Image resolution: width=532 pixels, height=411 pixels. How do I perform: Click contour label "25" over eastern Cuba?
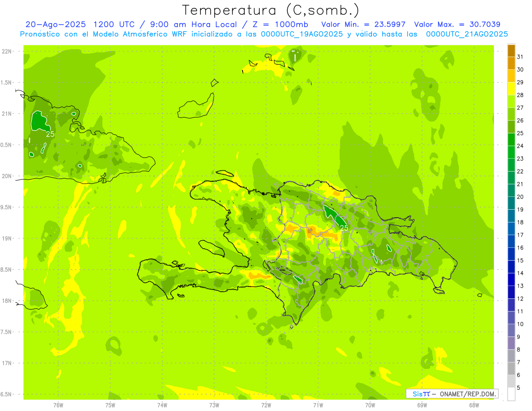pyautogui.click(x=50, y=134)
